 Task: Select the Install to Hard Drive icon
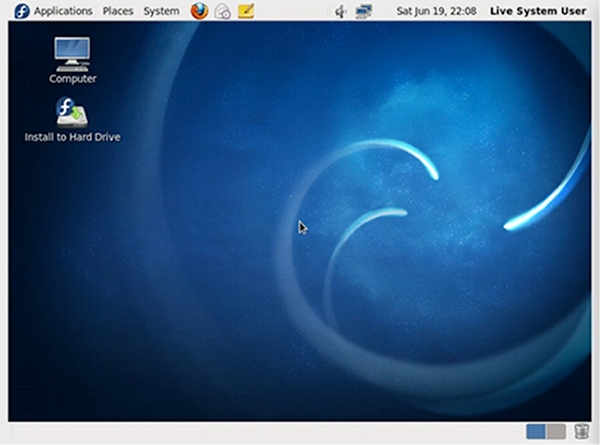(x=72, y=112)
